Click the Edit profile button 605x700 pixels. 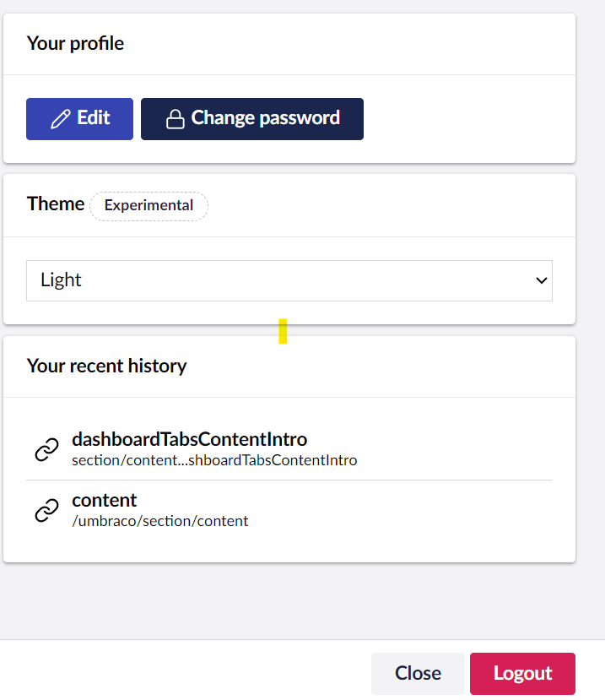point(79,119)
